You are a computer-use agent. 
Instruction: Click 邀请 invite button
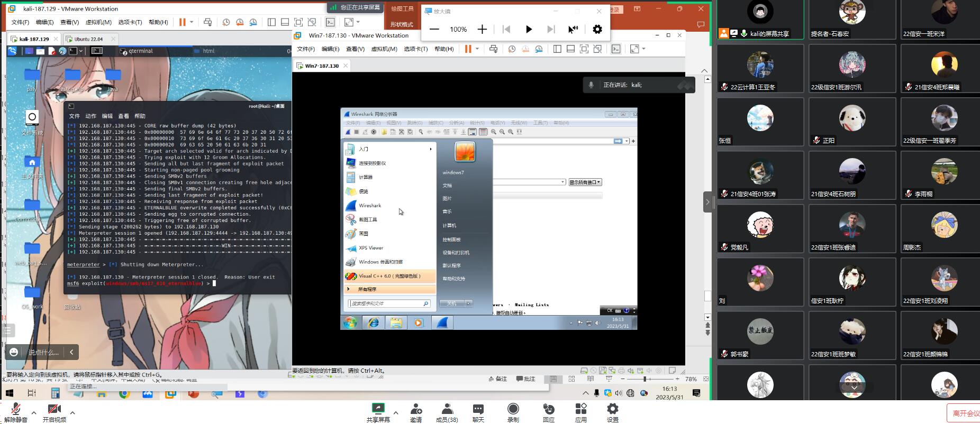point(416,412)
